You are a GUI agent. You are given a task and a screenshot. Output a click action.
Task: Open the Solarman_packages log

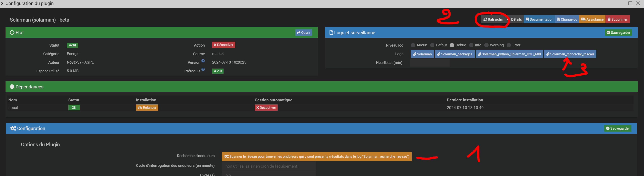click(x=455, y=54)
